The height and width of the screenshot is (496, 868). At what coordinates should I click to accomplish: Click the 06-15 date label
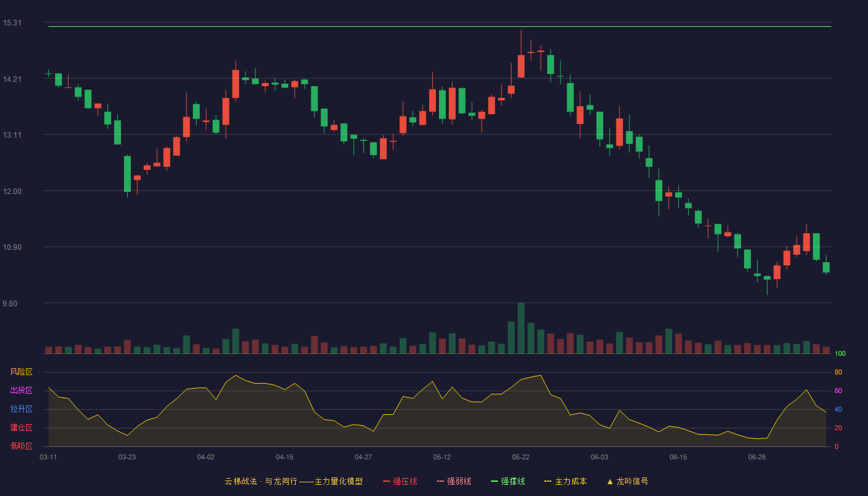click(678, 457)
